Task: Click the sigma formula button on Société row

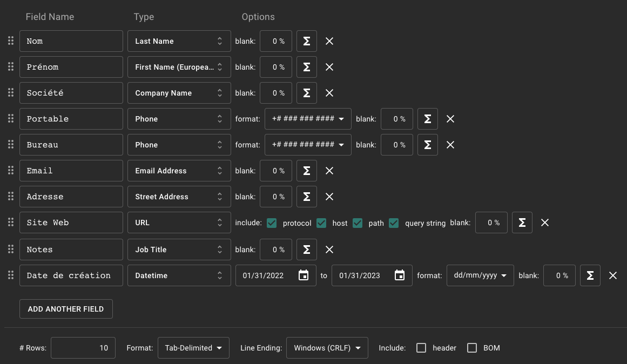Action: click(307, 93)
